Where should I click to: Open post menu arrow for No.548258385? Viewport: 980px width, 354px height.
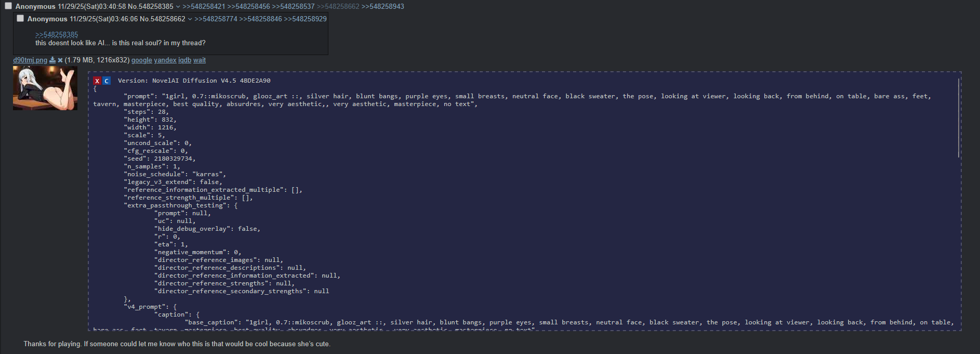pos(178,7)
